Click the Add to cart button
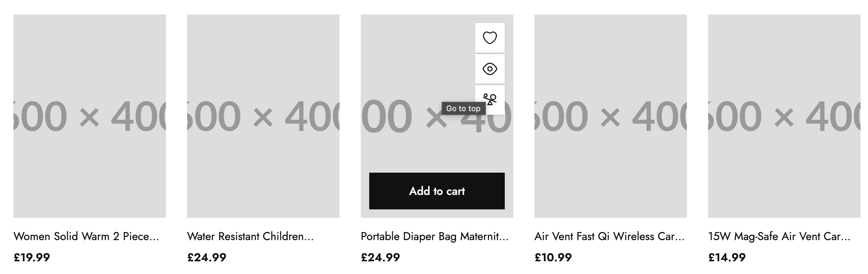The width and height of the screenshot is (868, 274). (x=437, y=191)
